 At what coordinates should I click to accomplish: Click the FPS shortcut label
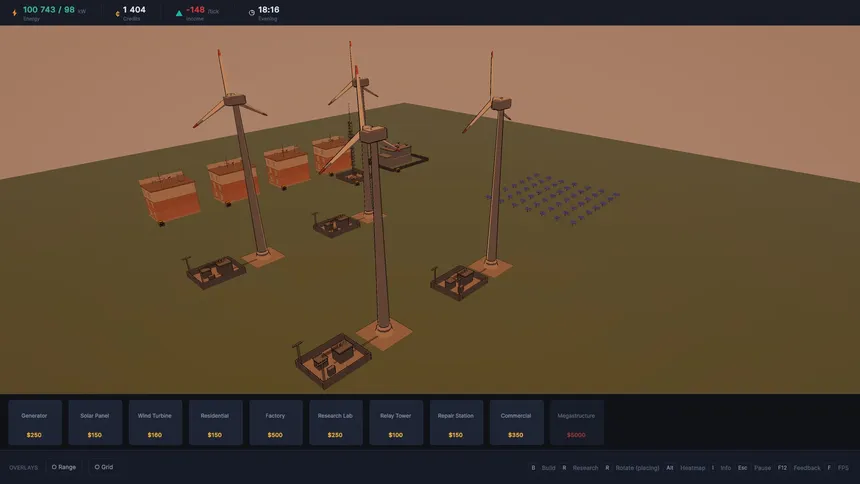click(x=843, y=468)
